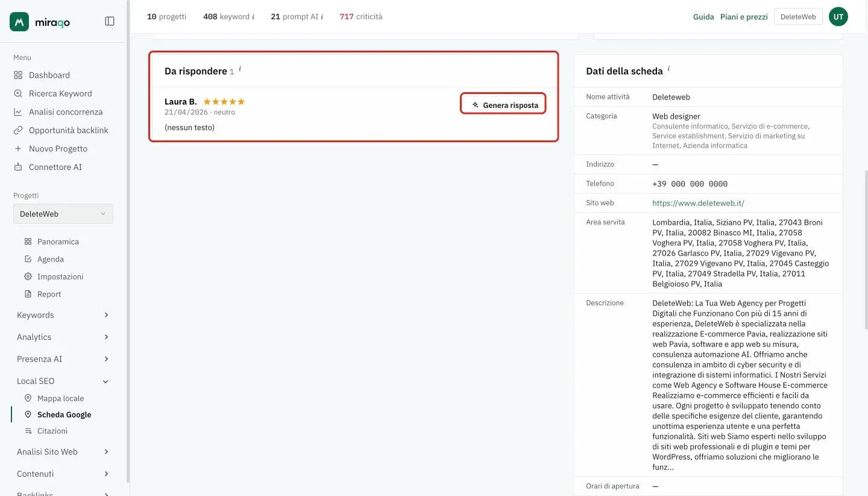
Task: Click the 10 progetti counter
Action: [167, 17]
